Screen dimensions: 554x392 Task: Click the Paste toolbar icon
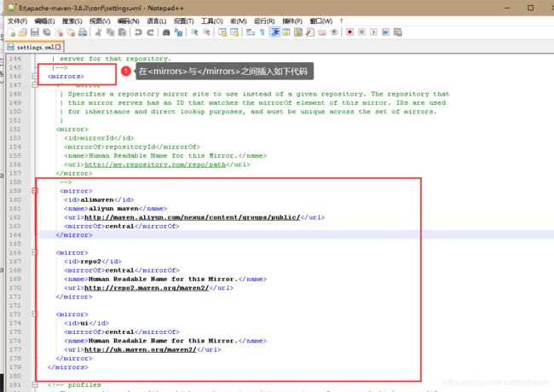click(123, 32)
